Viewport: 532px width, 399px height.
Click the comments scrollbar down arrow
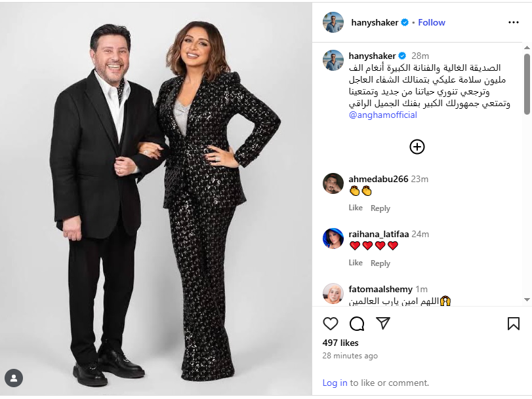[527, 299]
